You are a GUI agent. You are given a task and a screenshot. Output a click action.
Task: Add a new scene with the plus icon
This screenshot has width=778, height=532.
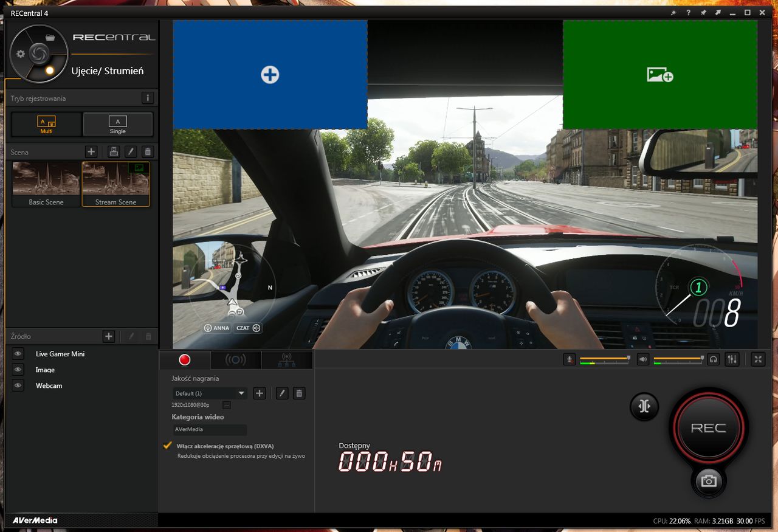pos(91,151)
